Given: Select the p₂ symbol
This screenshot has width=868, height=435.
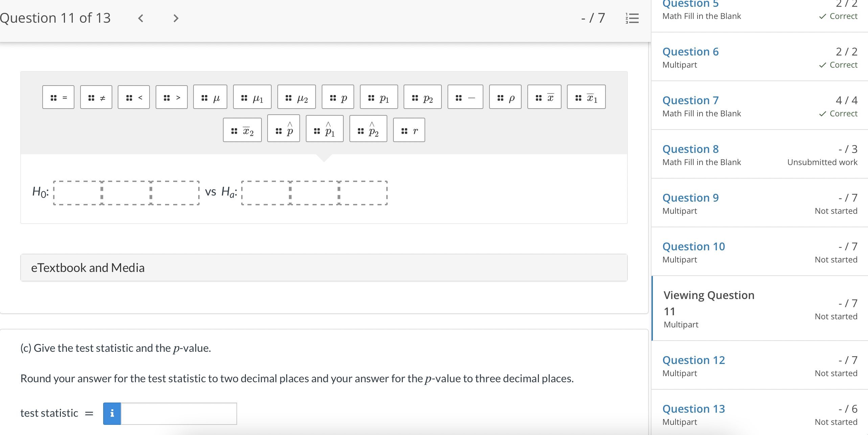Looking at the screenshot, I should pos(422,97).
